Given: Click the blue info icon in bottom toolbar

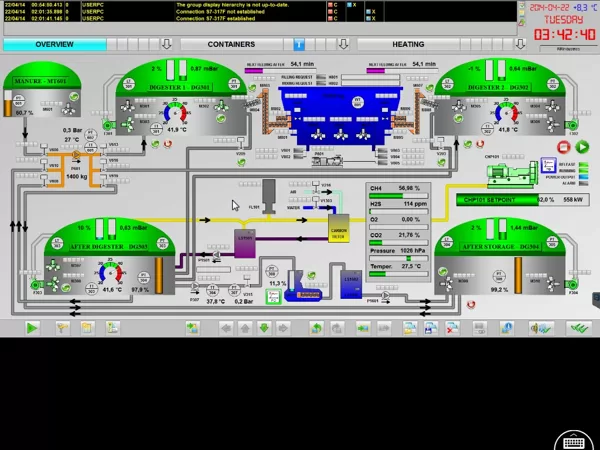Looking at the screenshot, I should pyautogui.click(x=507, y=328).
